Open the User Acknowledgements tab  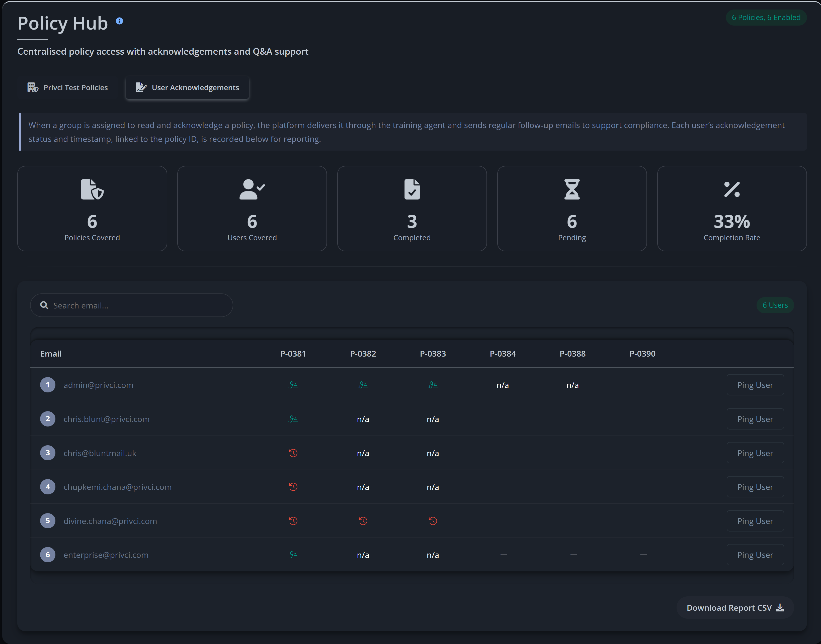tap(188, 87)
